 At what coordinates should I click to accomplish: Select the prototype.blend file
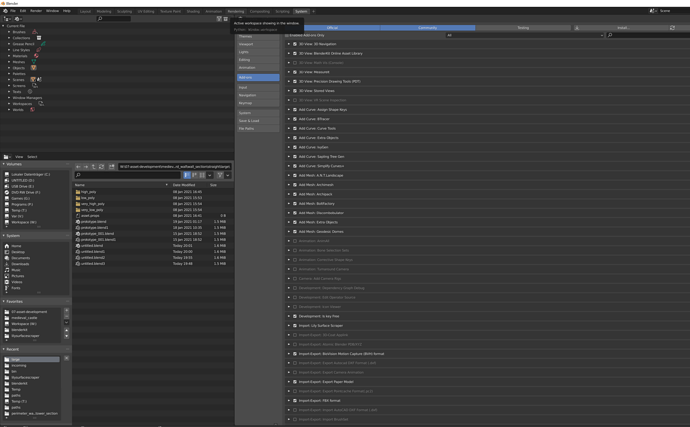click(93, 222)
